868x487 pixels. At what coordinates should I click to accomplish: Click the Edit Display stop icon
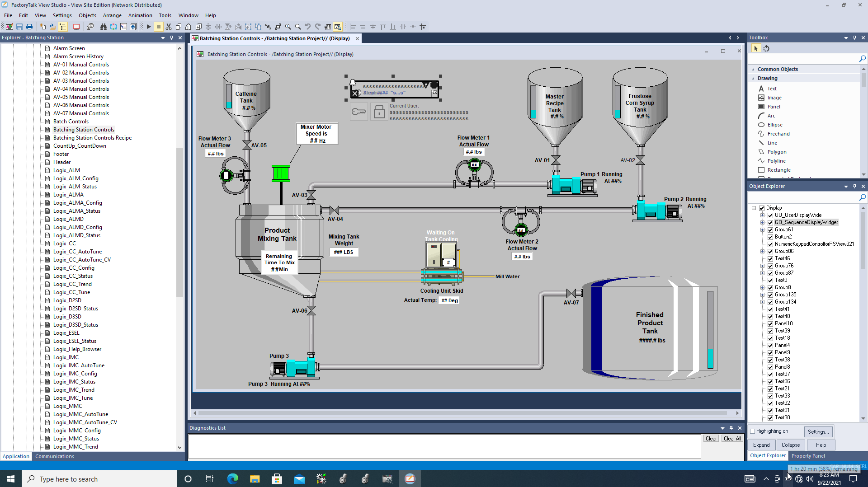pos(159,27)
